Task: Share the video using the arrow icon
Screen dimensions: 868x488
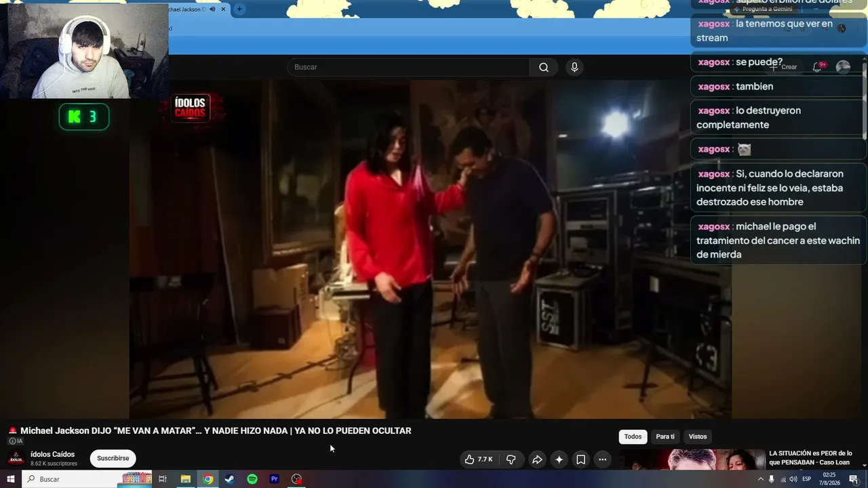Action: click(537, 460)
